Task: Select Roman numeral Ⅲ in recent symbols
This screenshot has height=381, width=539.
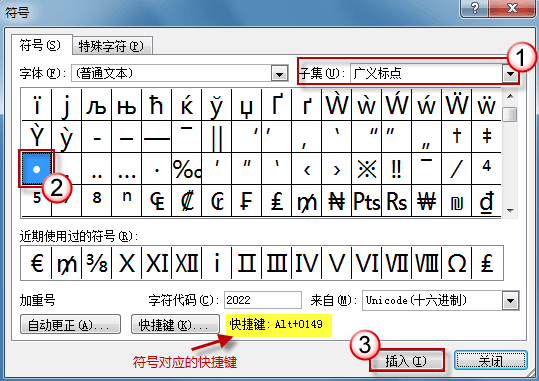Action: click(276, 263)
